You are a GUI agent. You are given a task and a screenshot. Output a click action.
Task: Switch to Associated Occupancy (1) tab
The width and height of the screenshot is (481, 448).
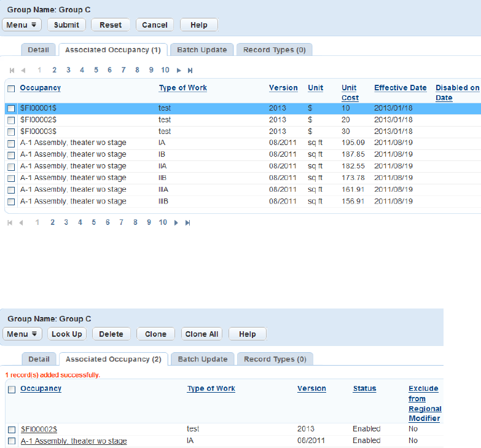coord(113,50)
